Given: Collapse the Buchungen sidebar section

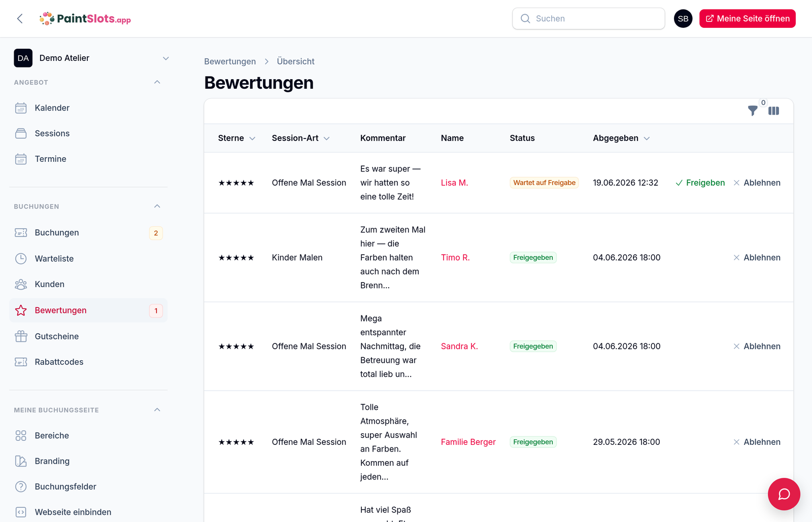Looking at the screenshot, I should [157, 206].
